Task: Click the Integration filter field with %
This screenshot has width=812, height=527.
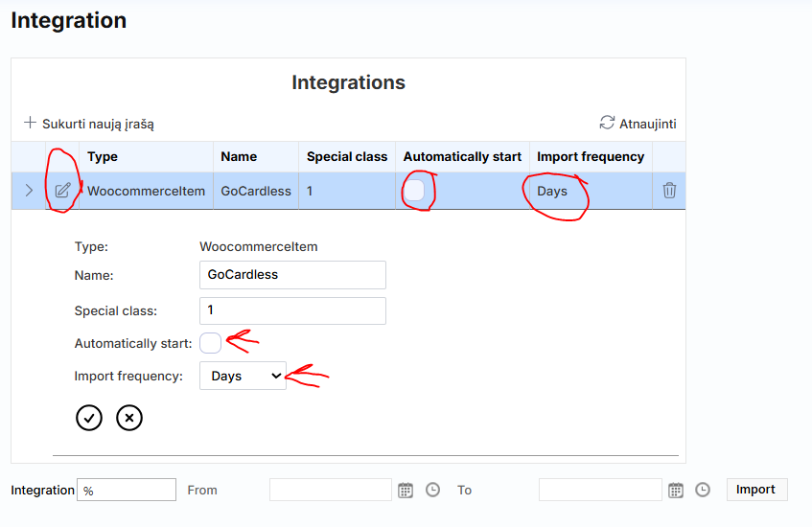Action: pyautogui.click(x=127, y=490)
